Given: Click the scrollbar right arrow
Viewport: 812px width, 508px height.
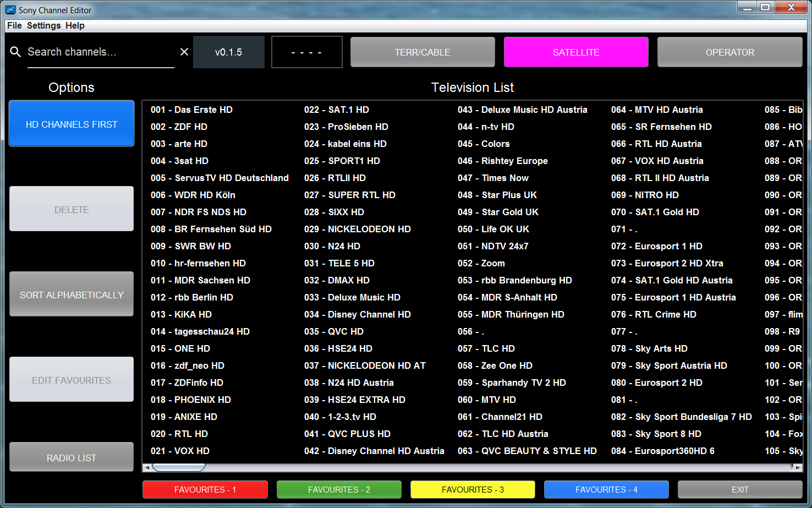Looking at the screenshot, I should 798,467.
